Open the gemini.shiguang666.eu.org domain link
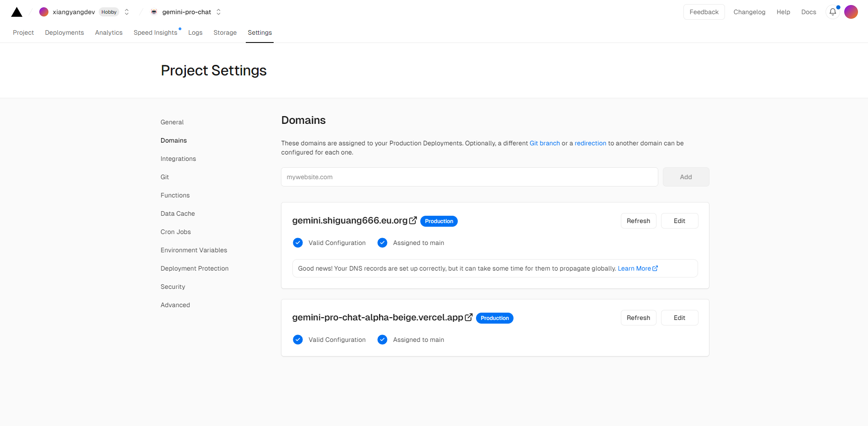Image resolution: width=868 pixels, height=426 pixels. click(x=350, y=220)
